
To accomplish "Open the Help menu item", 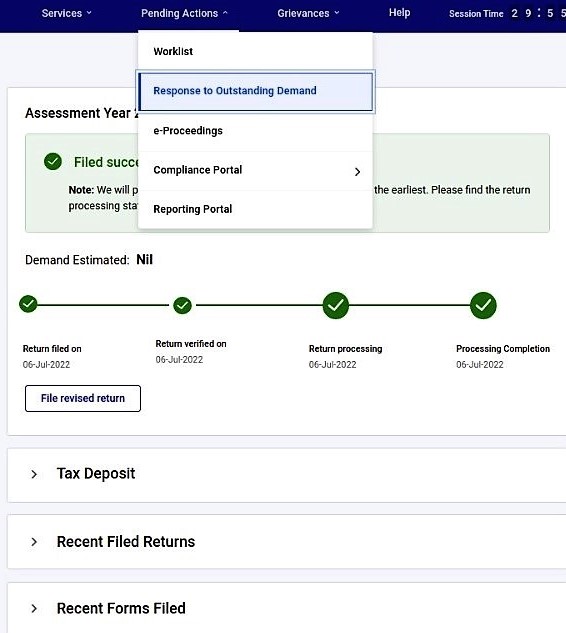I will 399,13.
